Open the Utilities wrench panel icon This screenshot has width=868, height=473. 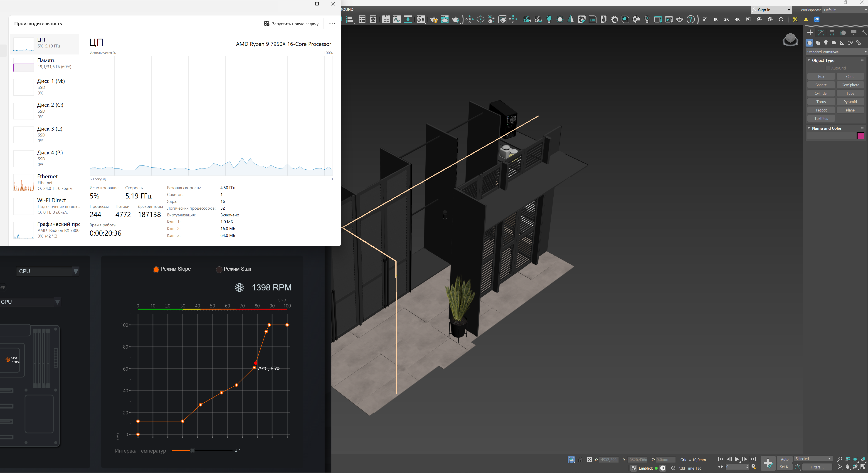pyautogui.click(x=864, y=33)
